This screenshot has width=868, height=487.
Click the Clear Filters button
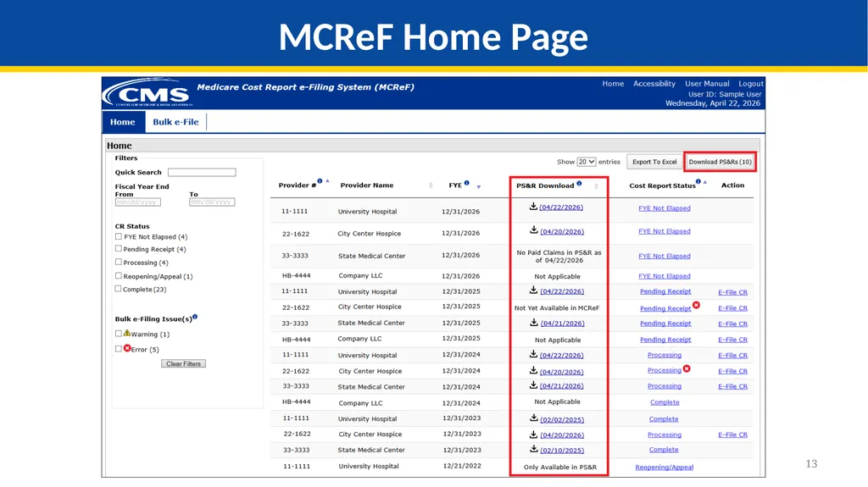pos(183,363)
